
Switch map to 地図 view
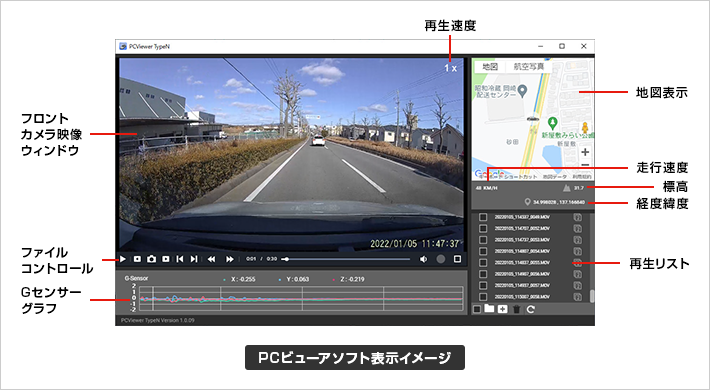click(490, 67)
